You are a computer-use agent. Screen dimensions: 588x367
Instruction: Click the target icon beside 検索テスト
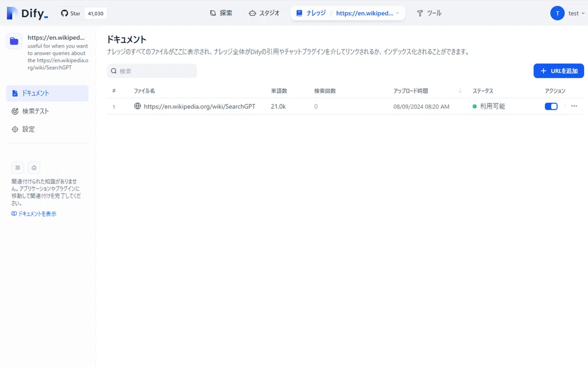[15, 111]
